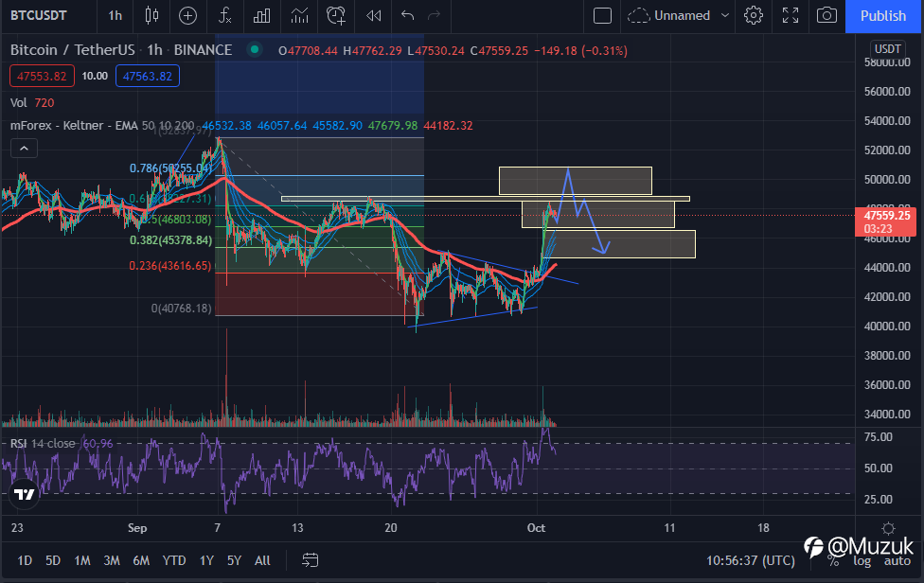The image size is (924, 583).
Task: Open chart settings gear
Action: 753,16
